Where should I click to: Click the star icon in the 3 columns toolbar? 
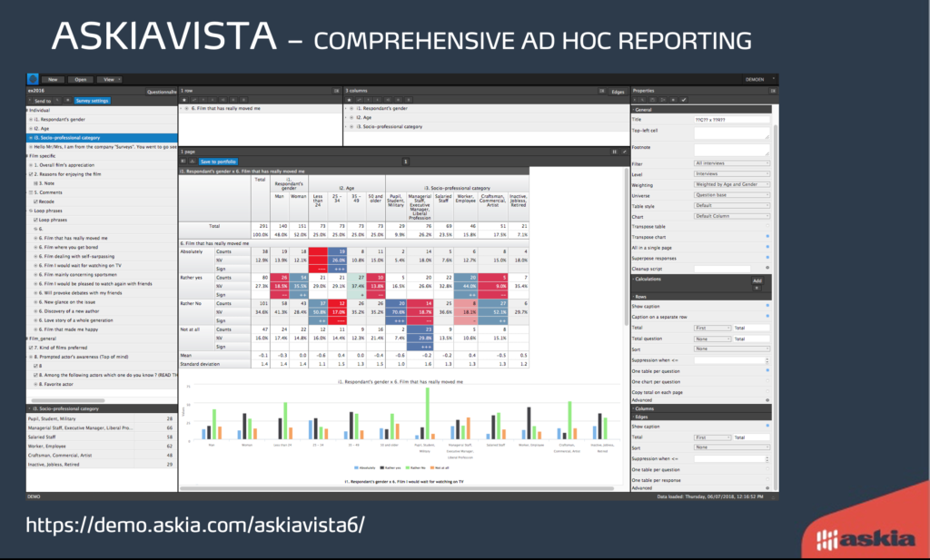(x=350, y=100)
